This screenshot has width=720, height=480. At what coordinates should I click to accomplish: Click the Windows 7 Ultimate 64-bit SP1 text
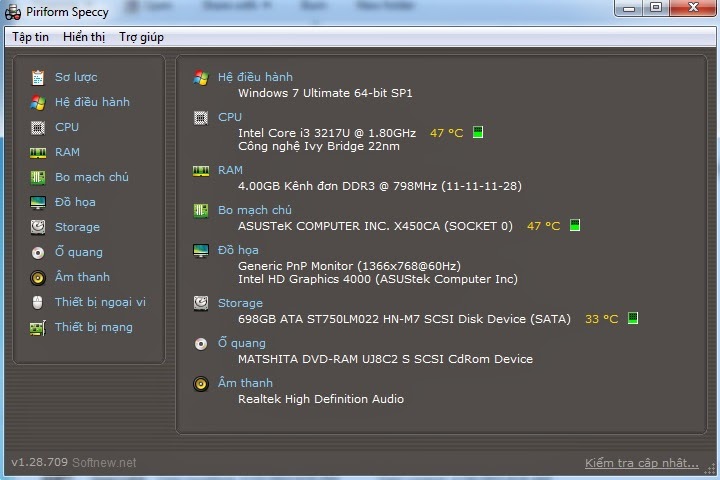[325, 93]
